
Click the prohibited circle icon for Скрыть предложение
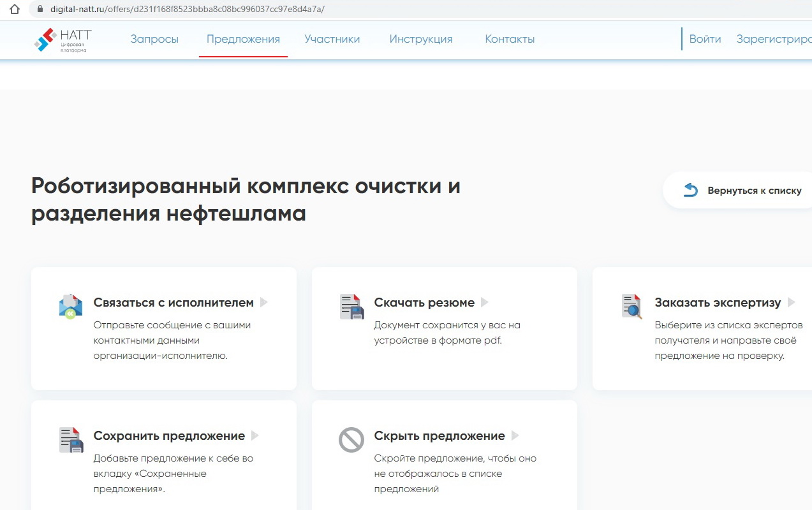coord(351,440)
